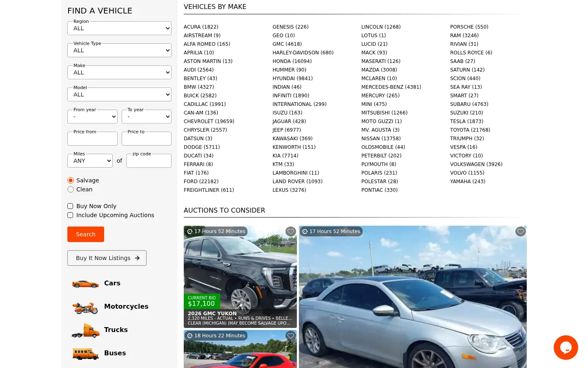Open the Miles distance dropdown

pyautogui.click(x=90, y=161)
